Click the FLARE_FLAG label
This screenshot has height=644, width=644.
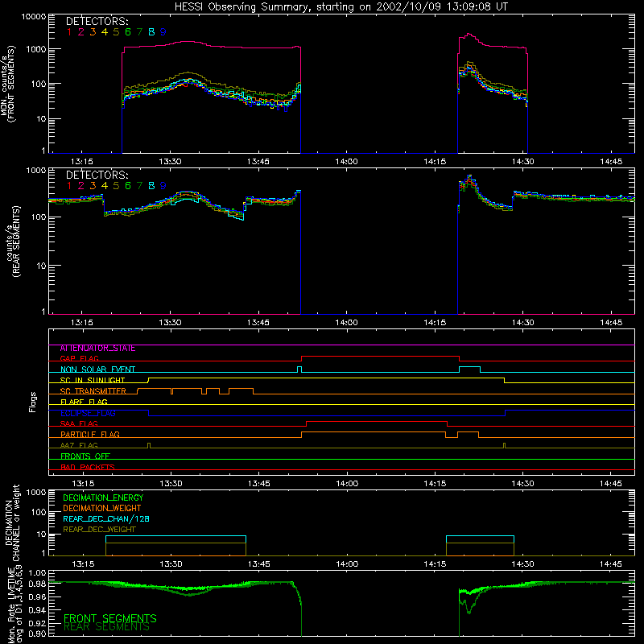pyautogui.click(x=84, y=402)
